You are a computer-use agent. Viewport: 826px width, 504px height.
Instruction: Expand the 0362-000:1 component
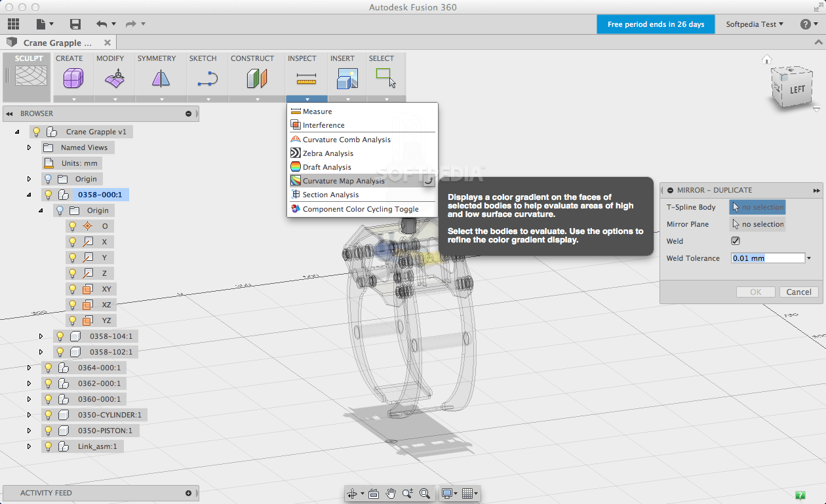pos(29,383)
